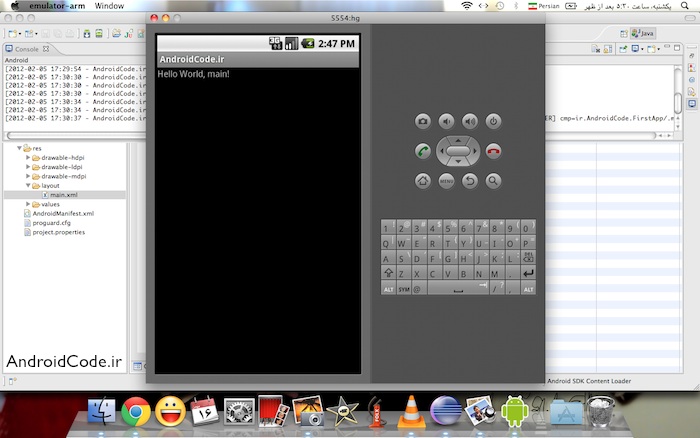Open VLC from the Dock
The width and height of the screenshot is (700, 438).
pos(409,410)
